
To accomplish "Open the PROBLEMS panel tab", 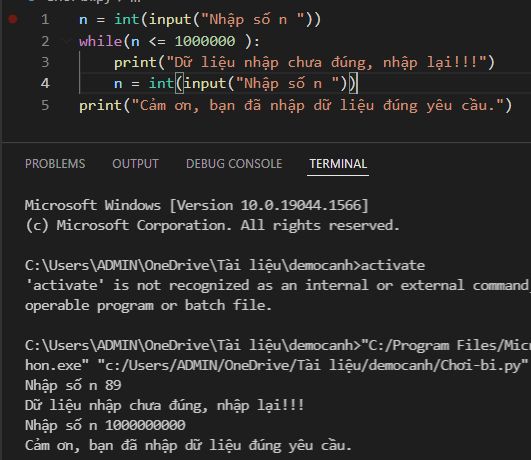I will pos(55,164).
